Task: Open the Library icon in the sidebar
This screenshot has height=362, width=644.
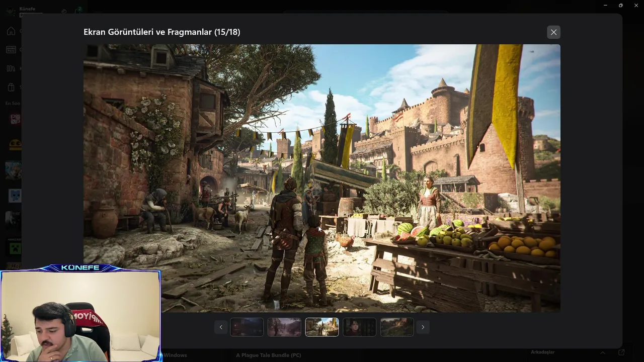Action: pos(11,68)
